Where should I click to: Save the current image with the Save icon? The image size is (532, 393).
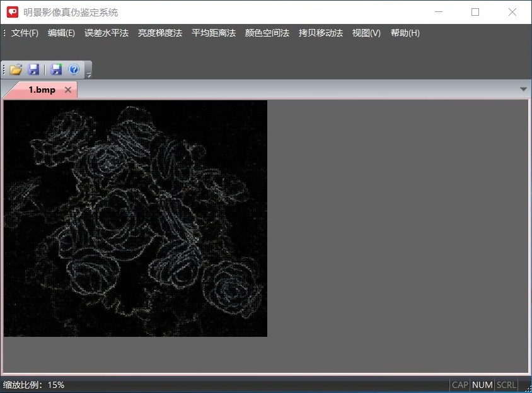click(x=34, y=69)
